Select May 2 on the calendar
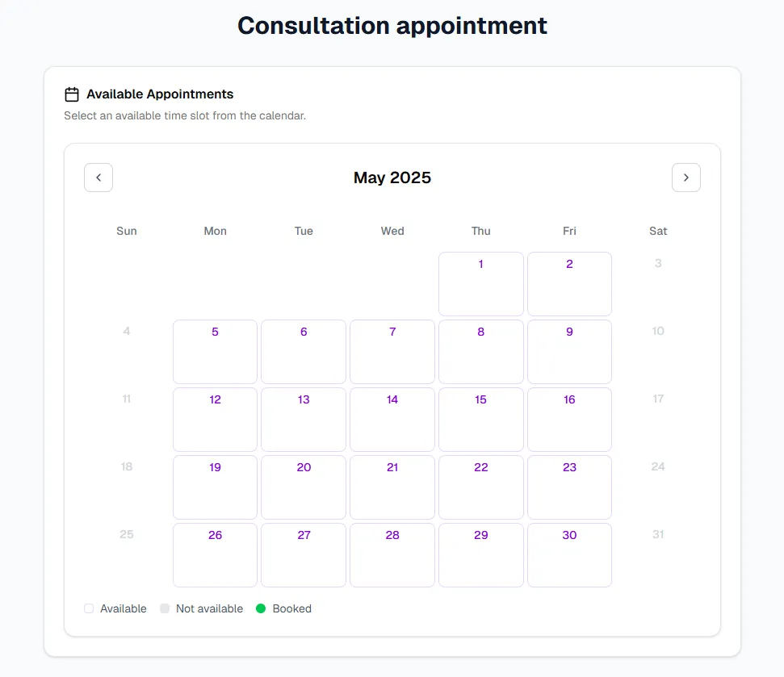This screenshot has height=677, width=784. pyautogui.click(x=569, y=283)
